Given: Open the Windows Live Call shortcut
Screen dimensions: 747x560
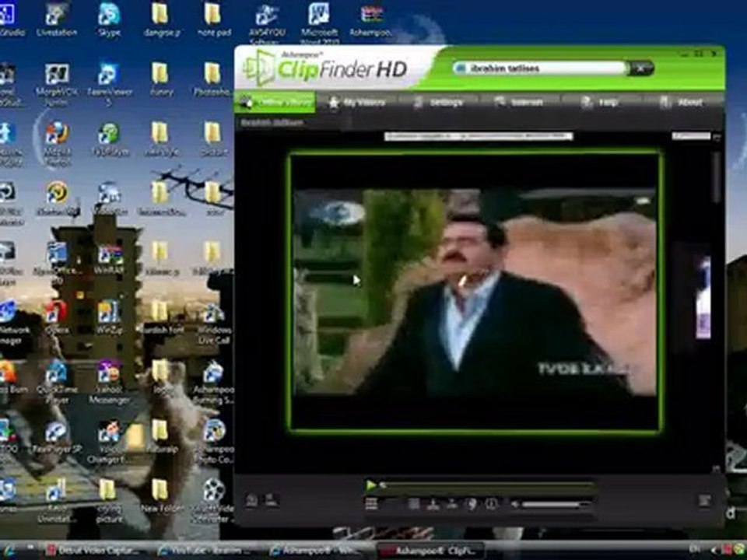Looking at the screenshot, I should 214,324.
